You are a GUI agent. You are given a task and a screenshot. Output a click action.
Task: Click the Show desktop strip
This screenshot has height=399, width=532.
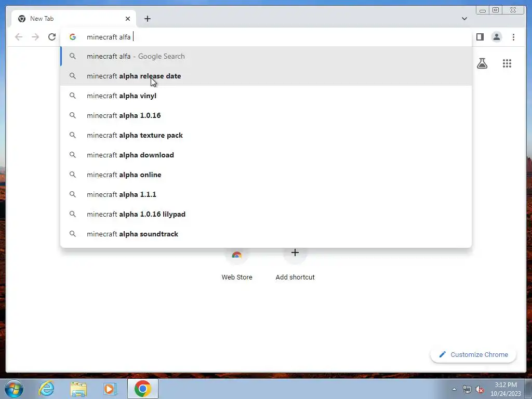528,389
